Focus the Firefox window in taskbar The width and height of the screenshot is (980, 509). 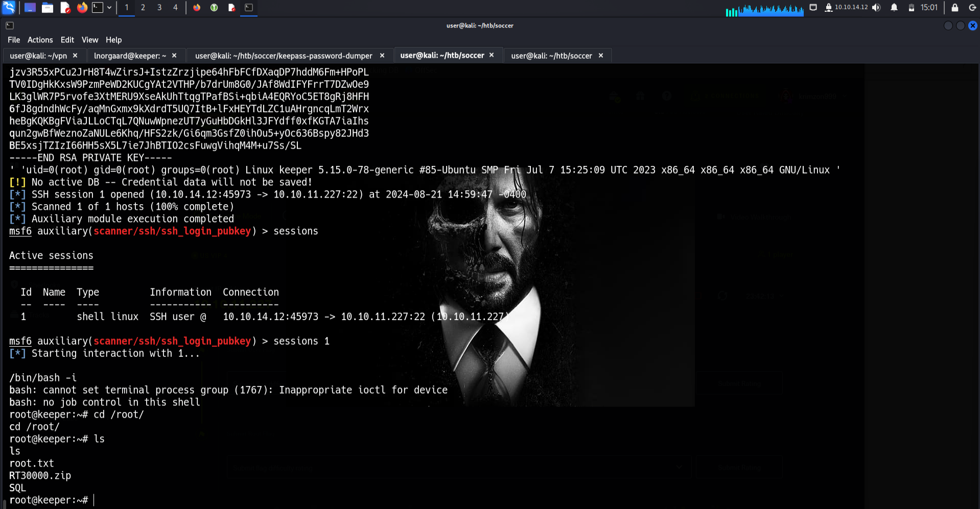(197, 8)
